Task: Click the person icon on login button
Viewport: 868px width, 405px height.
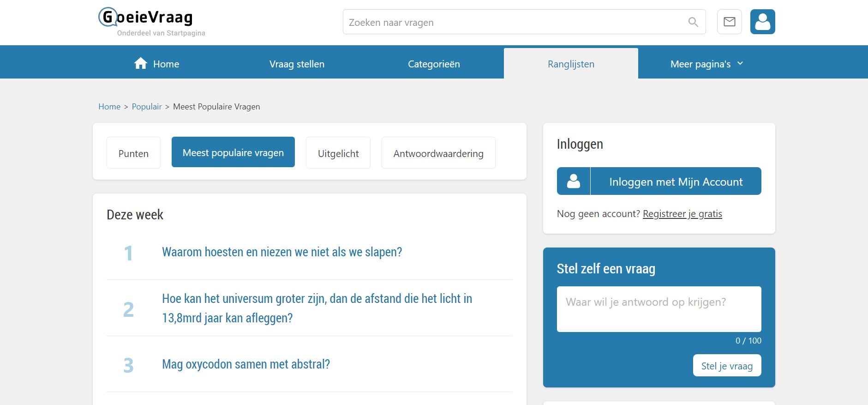Action: (574, 181)
